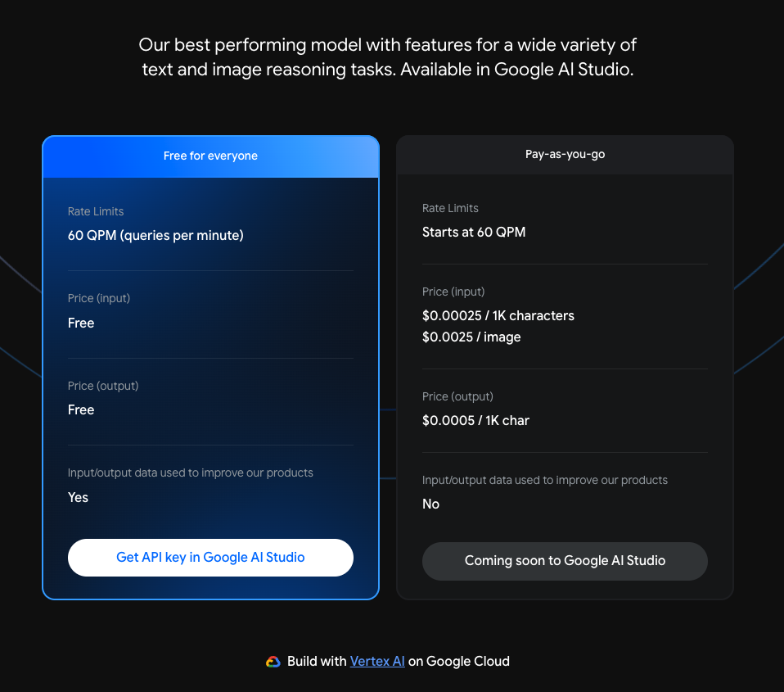
Task: Click the $0.00025 / 1K characters price
Action: (x=498, y=316)
